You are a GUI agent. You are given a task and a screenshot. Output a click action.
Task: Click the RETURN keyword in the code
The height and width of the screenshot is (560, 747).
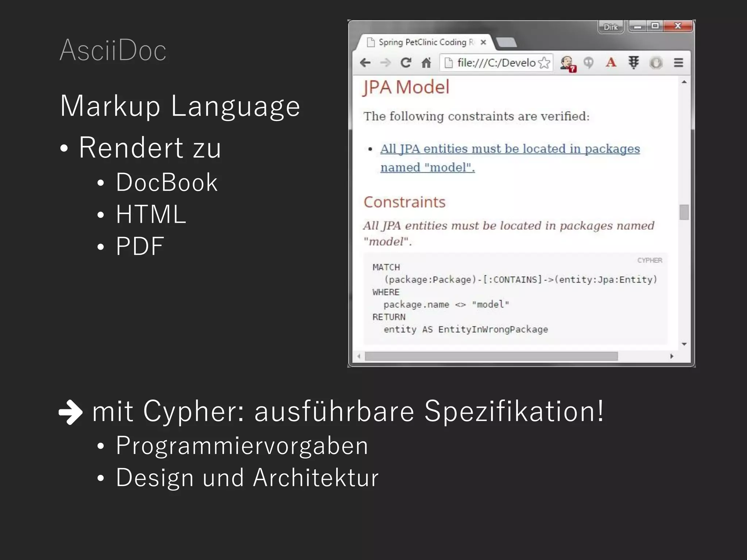[x=389, y=317]
